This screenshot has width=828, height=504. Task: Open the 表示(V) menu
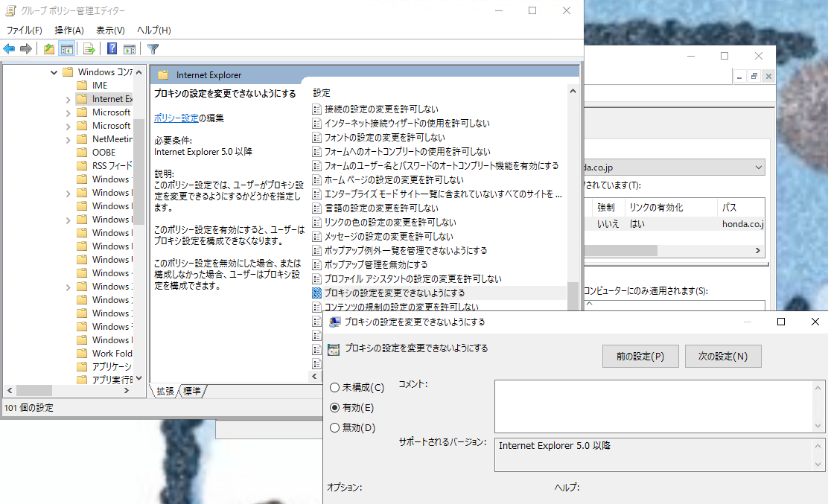click(x=109, y=30)
